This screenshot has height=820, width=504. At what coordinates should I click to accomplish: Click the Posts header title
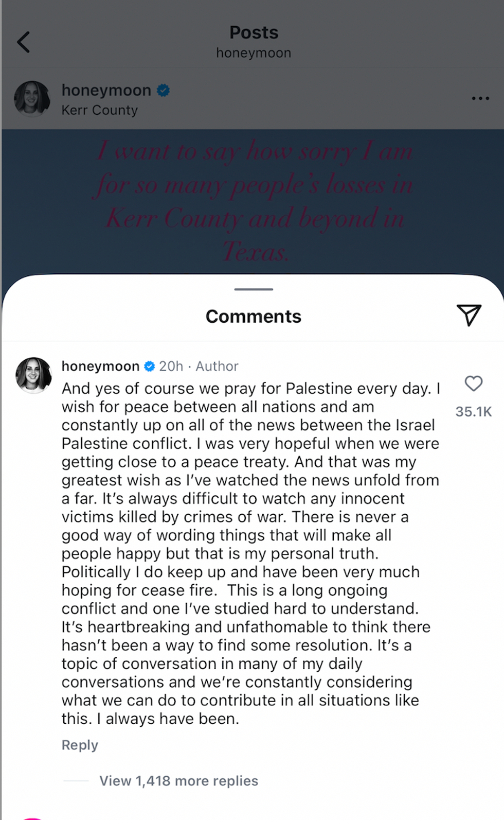[254, 33]
